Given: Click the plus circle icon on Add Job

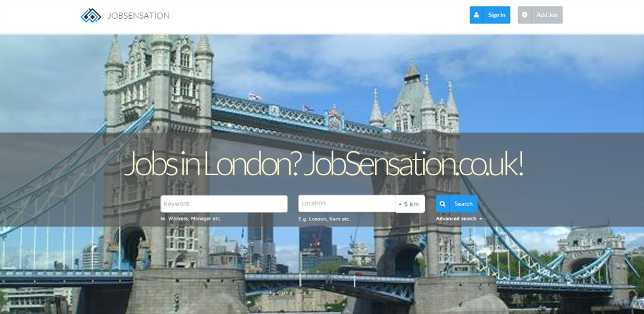Looking at the screenshot, I should 525,14.
